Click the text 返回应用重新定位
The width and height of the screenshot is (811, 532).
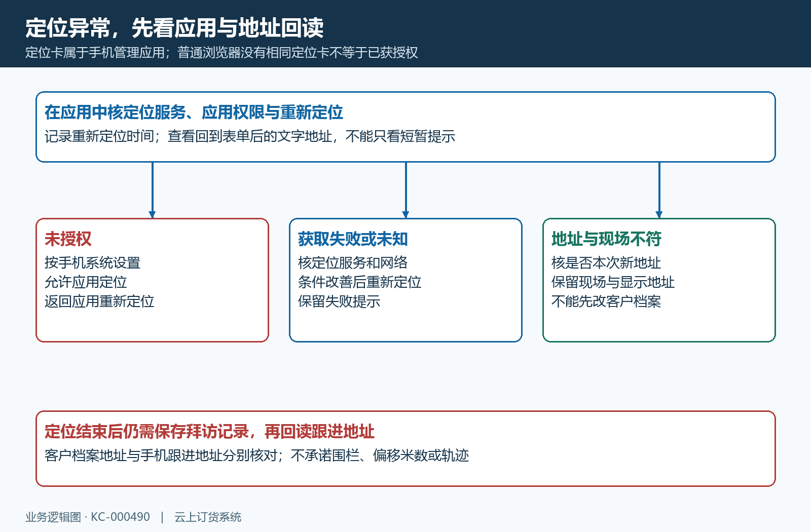[x=99, y=301]
